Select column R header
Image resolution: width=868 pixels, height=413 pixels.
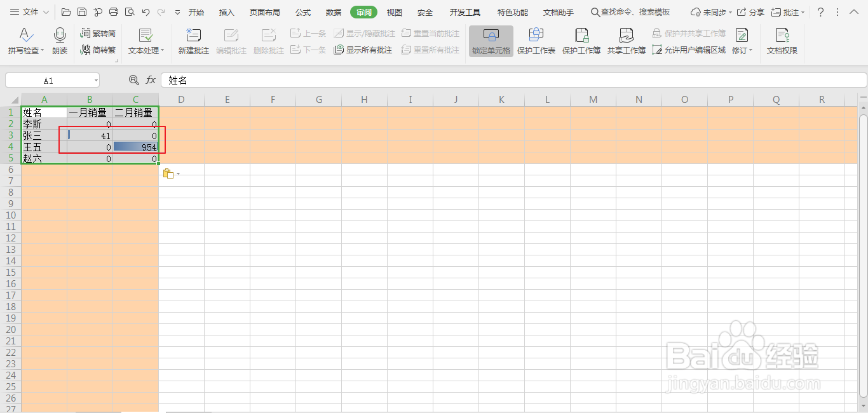pos(822,99)
